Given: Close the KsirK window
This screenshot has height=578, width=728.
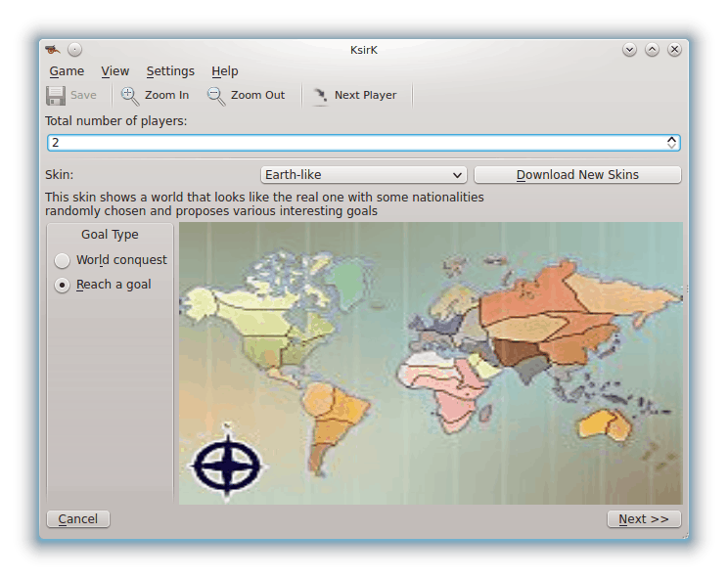Looking at the screenshot, I should 674,49.
